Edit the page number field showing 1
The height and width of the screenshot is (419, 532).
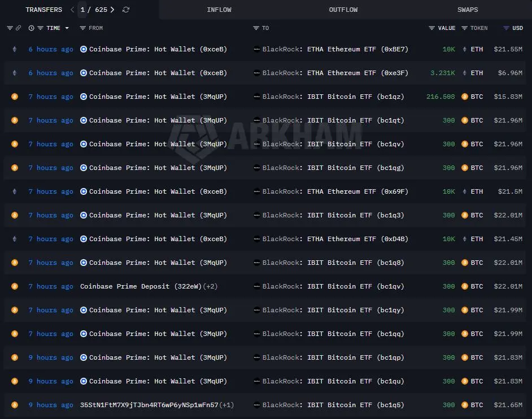pos(82,10)
